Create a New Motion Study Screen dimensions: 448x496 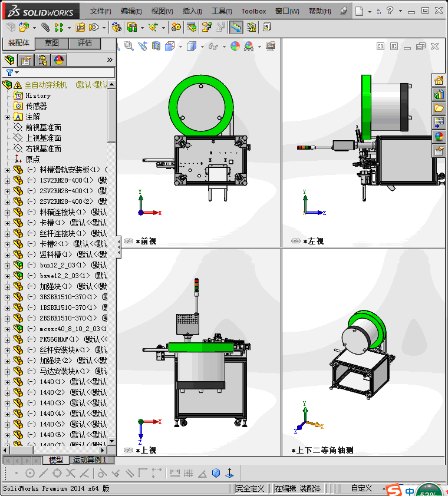(x=176, y=28)
